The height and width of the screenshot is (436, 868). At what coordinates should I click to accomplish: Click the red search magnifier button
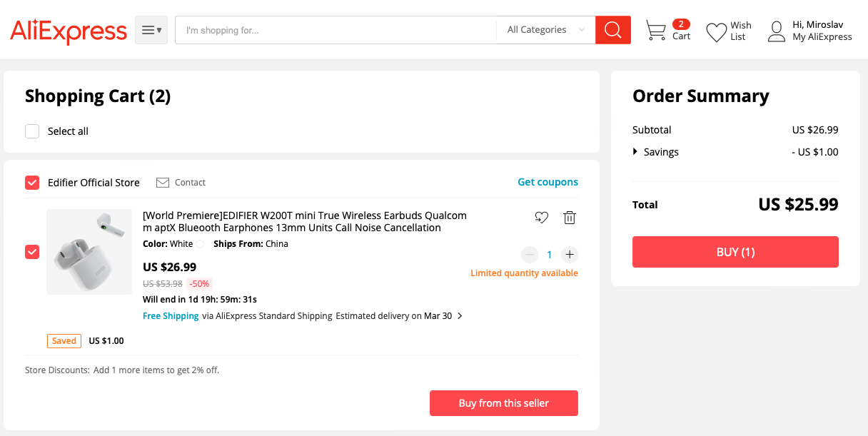pos(612,30)
